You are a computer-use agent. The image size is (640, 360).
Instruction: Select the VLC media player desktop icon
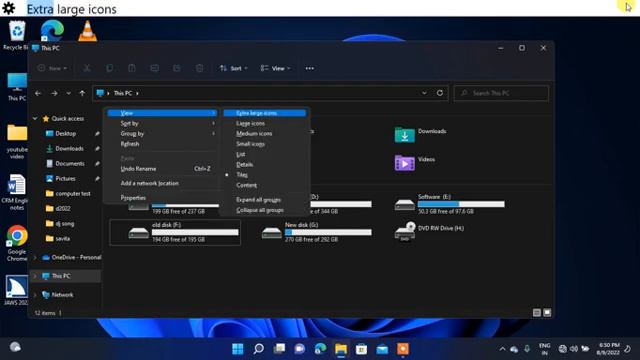(x=87, y=31)
